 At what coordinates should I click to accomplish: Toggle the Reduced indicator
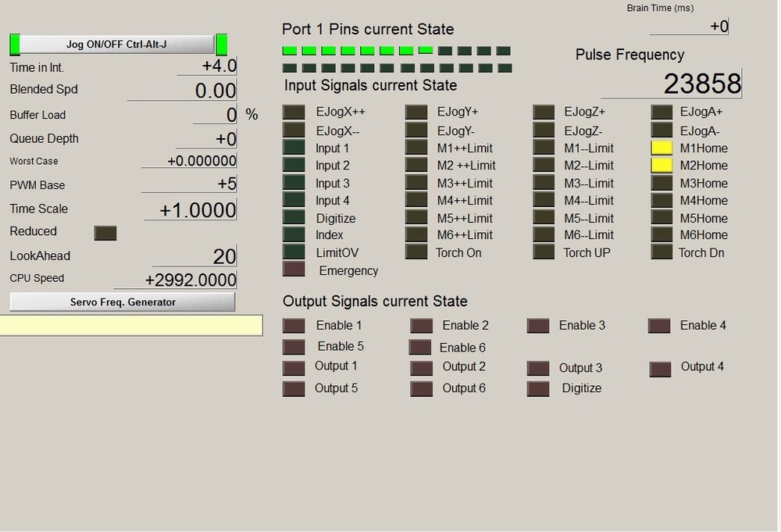click(x=105, y=232)
